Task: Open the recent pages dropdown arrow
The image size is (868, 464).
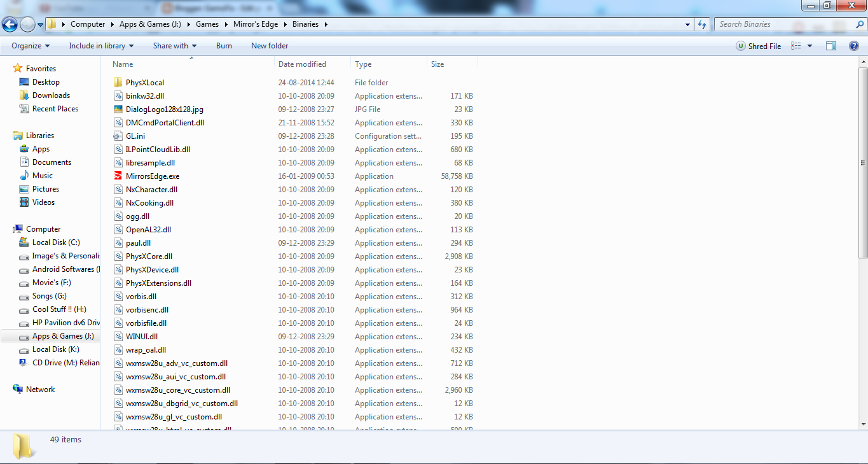Action: coord(41,25)
